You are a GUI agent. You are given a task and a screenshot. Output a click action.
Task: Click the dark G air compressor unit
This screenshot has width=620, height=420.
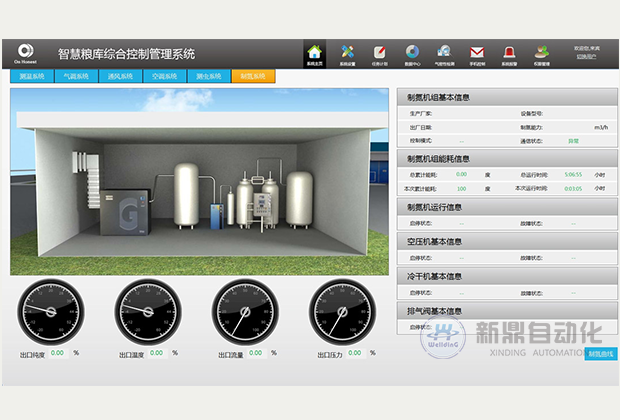pos(125,212)
